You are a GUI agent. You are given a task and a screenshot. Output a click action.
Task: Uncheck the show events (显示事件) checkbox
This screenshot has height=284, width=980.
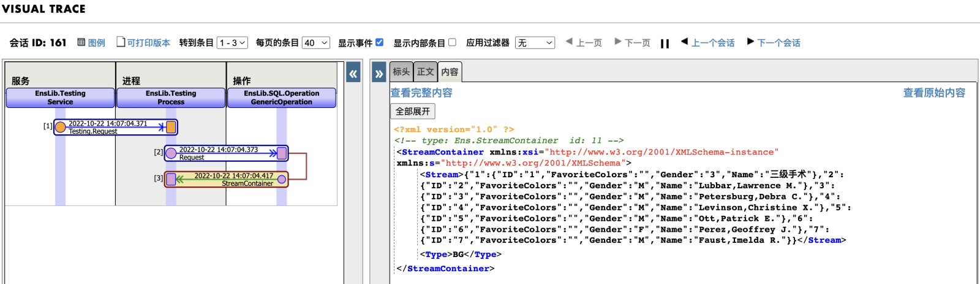tap(379, 42)
